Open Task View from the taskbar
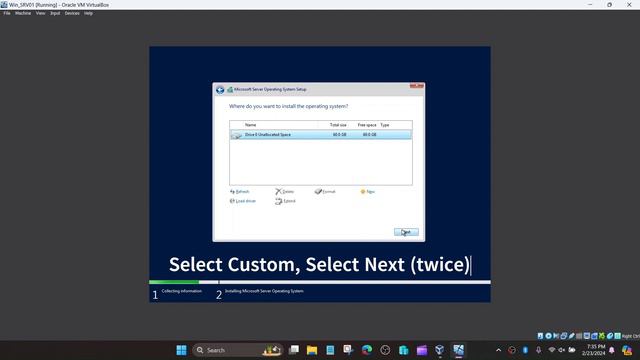640x360 pixels. point(294,350)
